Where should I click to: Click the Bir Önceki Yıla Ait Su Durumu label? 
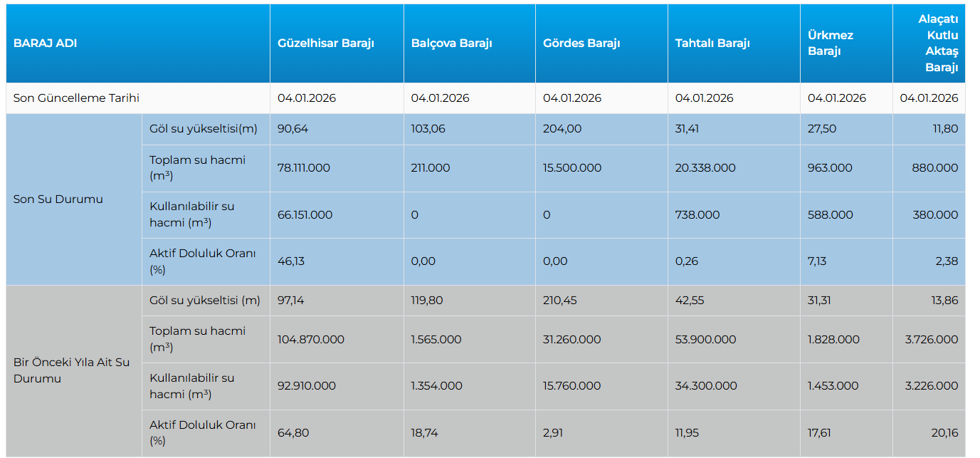[x=71, y=370]
